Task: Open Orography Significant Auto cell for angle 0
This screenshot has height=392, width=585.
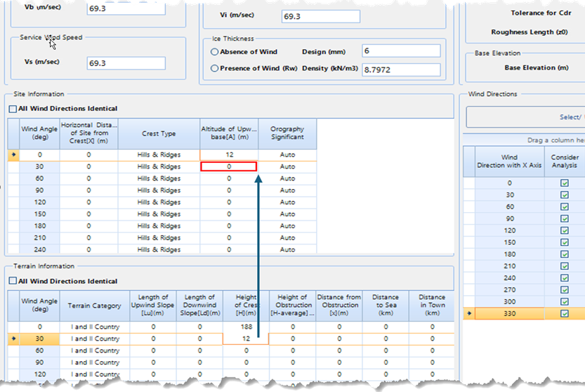Action: click(x=287, y=155)
